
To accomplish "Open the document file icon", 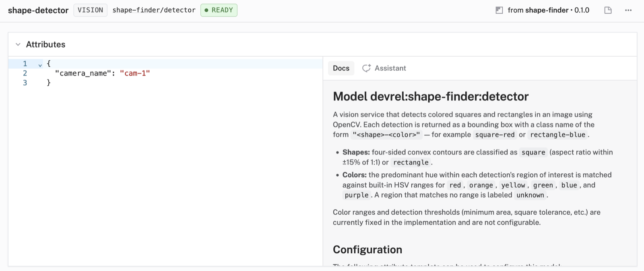I will click(608, 10).
